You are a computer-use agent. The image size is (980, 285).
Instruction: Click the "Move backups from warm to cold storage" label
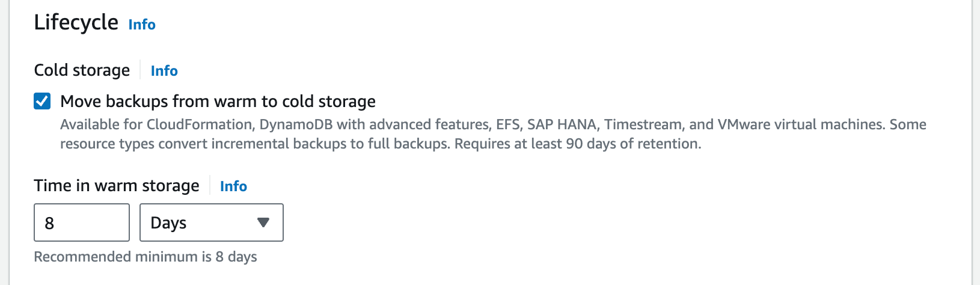[x=218, y=102]
